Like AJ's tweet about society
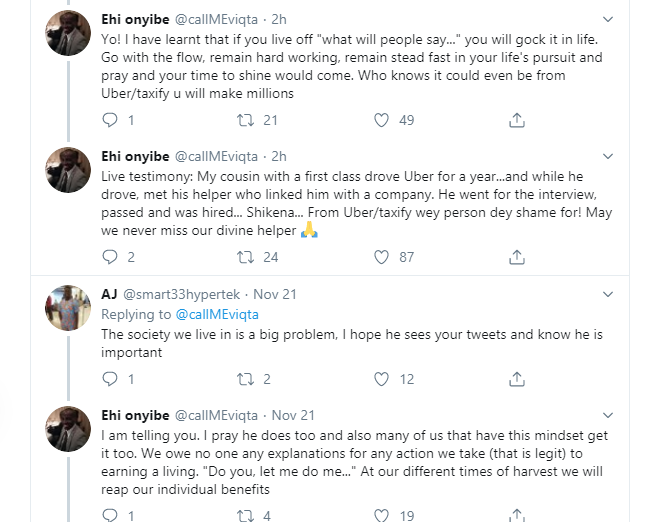 click(380, 379)
